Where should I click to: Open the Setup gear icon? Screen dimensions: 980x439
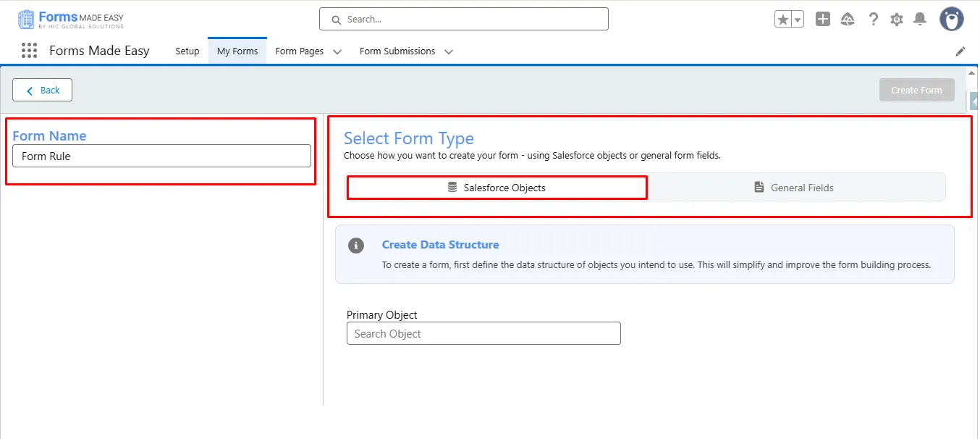897,20
